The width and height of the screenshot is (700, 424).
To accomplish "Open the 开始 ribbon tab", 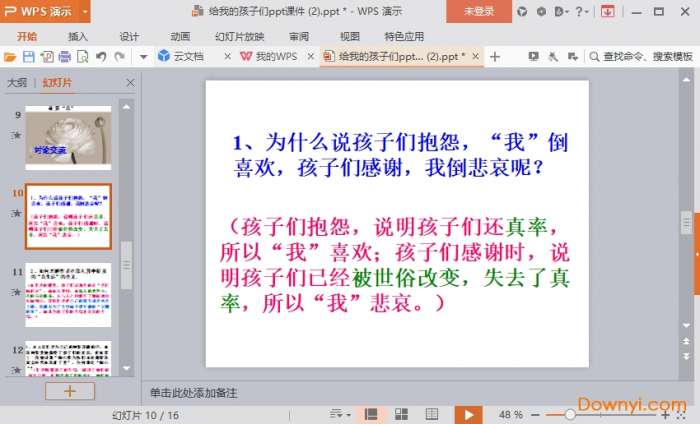I will click(27, 37).
